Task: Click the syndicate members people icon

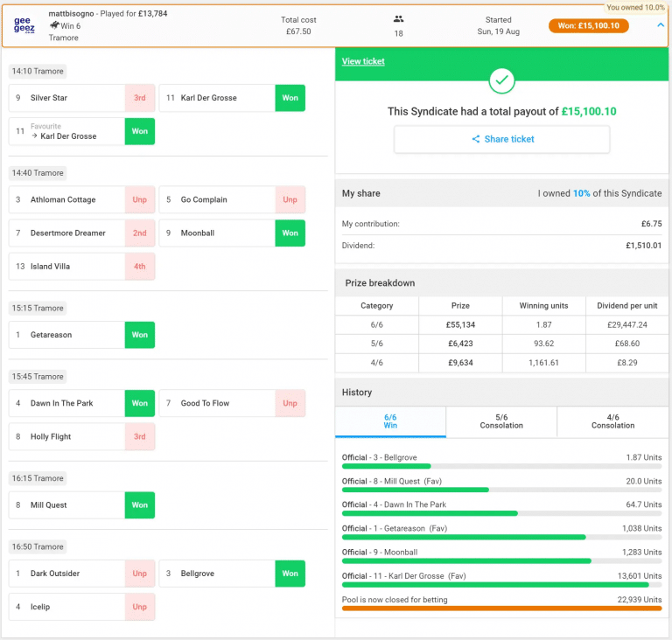Action: tap(398, 18)
